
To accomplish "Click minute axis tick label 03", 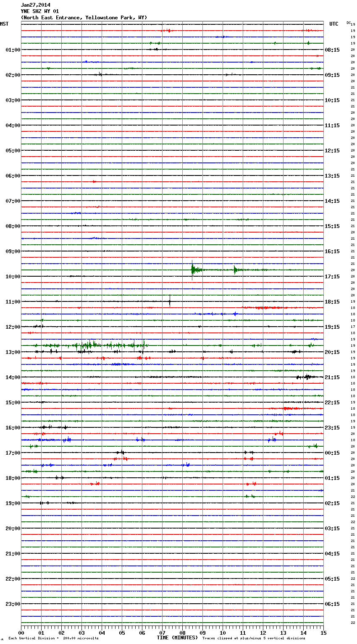I will 81,633.
